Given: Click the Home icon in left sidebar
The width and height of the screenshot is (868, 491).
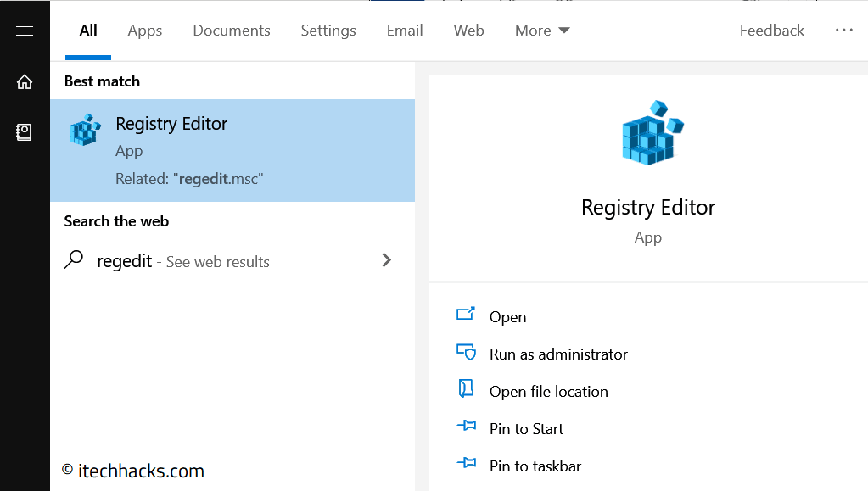Looking at the screenshot, I should pyautogui.click(x=25, y=82).
